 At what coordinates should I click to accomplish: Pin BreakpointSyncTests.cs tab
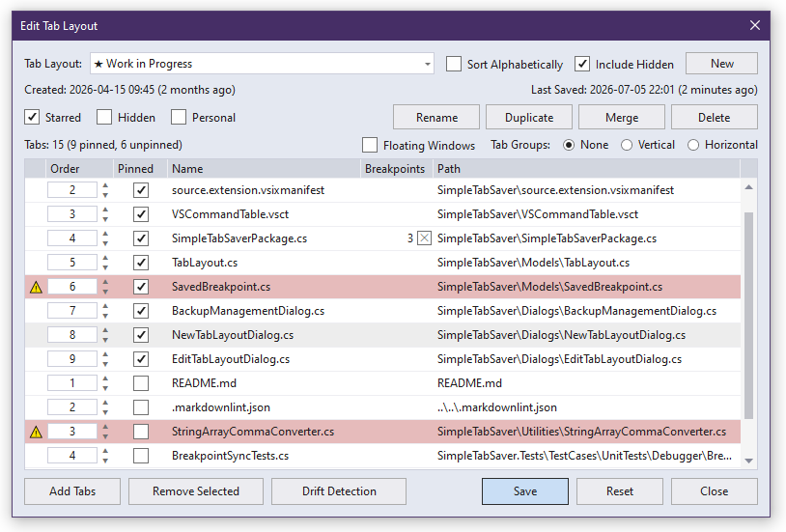pos(141,456)
